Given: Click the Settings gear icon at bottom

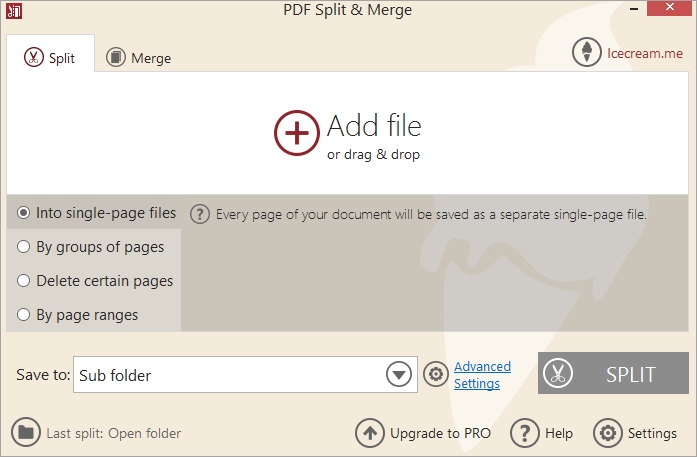Looking at the screenshot, I should 608,433.
